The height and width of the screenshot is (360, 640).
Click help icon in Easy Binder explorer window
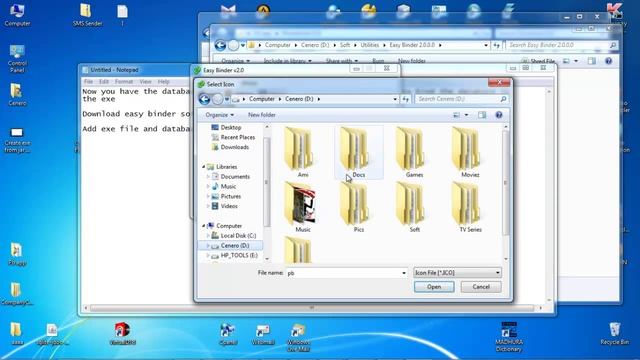coord(608,61)
